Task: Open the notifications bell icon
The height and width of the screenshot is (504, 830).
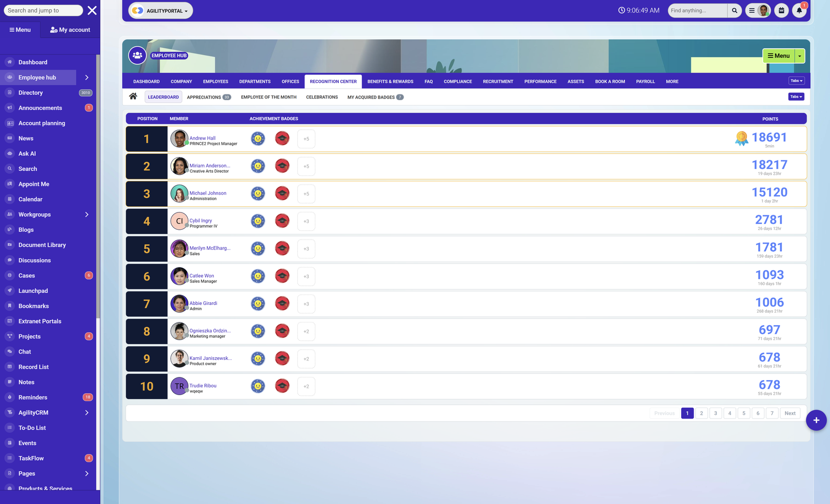Action: click(x=799, y=10)
